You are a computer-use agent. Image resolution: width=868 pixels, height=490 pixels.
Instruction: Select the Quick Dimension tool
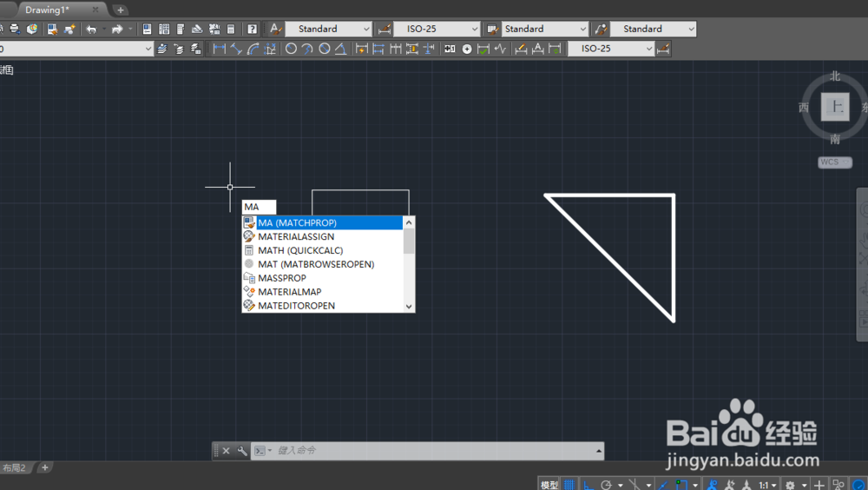click(x=361, y=49)
